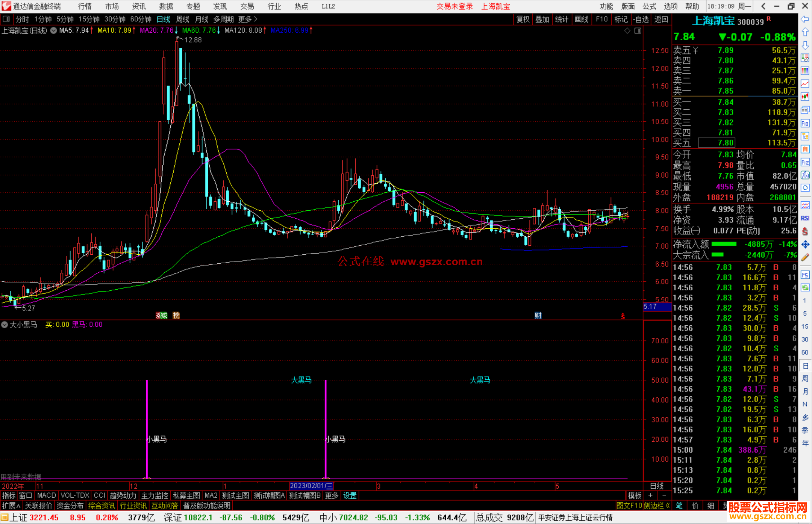Click the up arrow sidebar icon
The height and width of the screenshot is (524, 812).
pos(805,32)
